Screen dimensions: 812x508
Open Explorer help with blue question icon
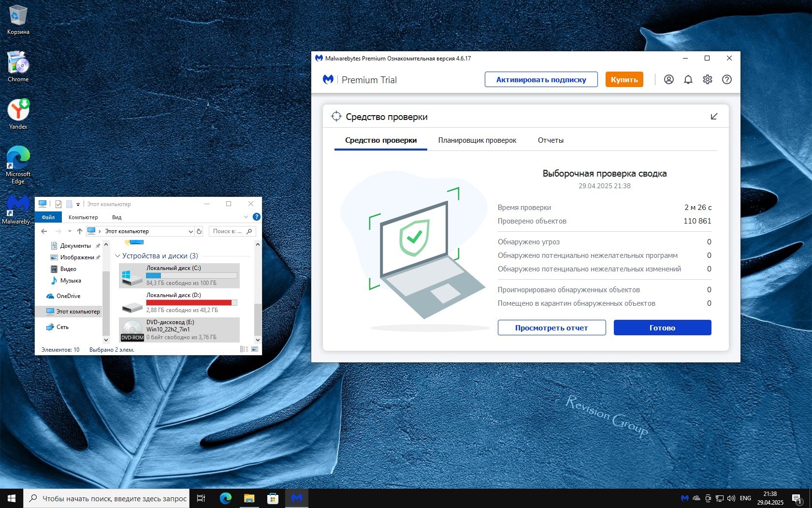point(257,217)
